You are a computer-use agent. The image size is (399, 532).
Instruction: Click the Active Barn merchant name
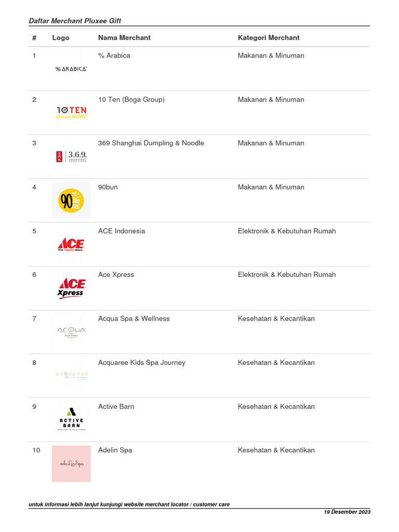116,407
